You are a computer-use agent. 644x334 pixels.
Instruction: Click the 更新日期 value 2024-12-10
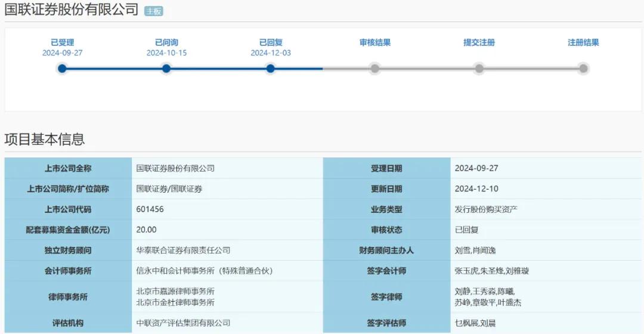(476, 189)
